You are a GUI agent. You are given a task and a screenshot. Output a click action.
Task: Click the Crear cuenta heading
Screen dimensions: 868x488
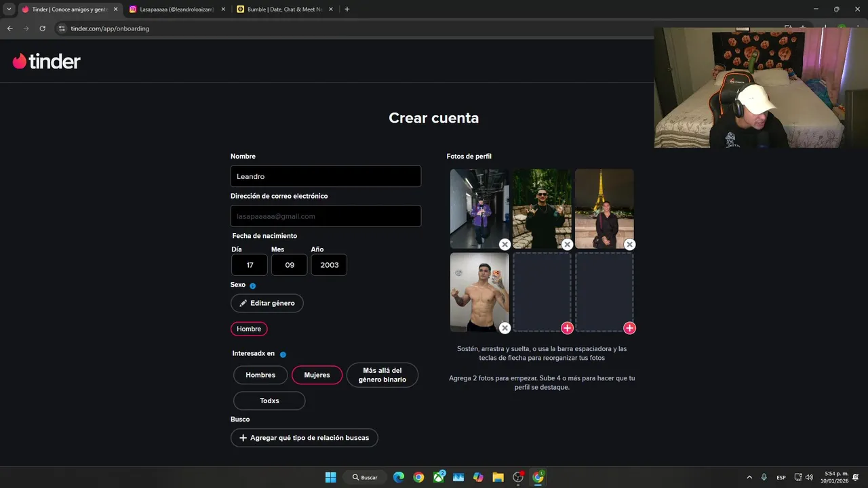[434, 118]
